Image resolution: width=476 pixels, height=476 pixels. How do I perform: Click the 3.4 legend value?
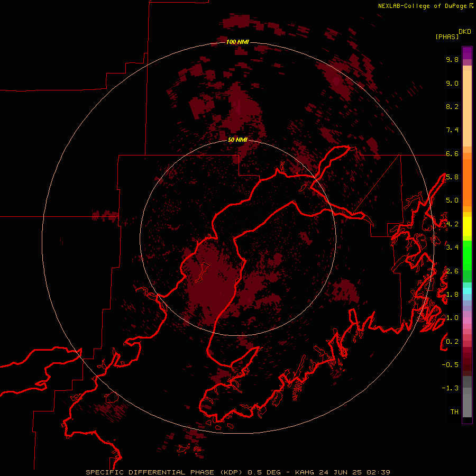[x=452, y=248]
